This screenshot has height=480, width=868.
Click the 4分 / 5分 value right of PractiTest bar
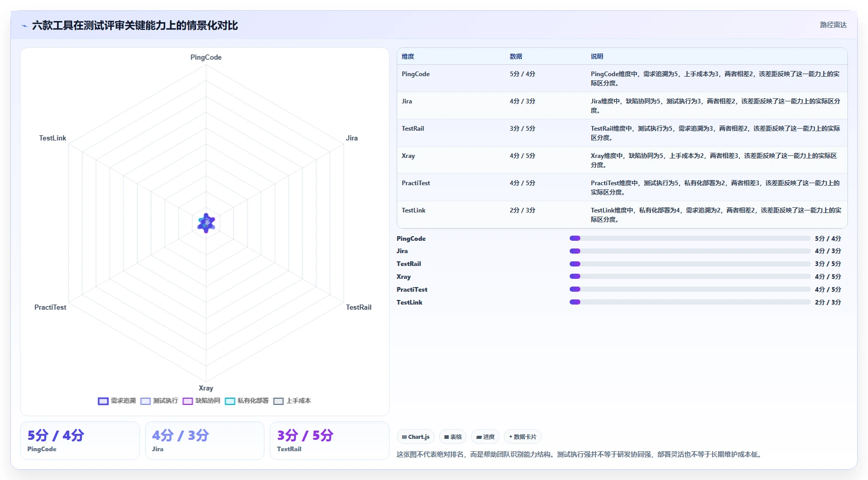click(828, 290)
